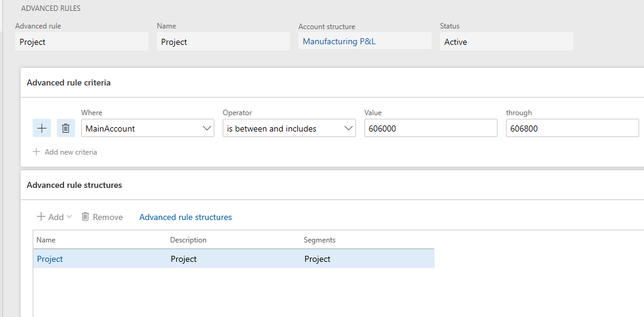
Task: Open the Project link in Name column
Action: pyautogui.click(x=50, y=259)
